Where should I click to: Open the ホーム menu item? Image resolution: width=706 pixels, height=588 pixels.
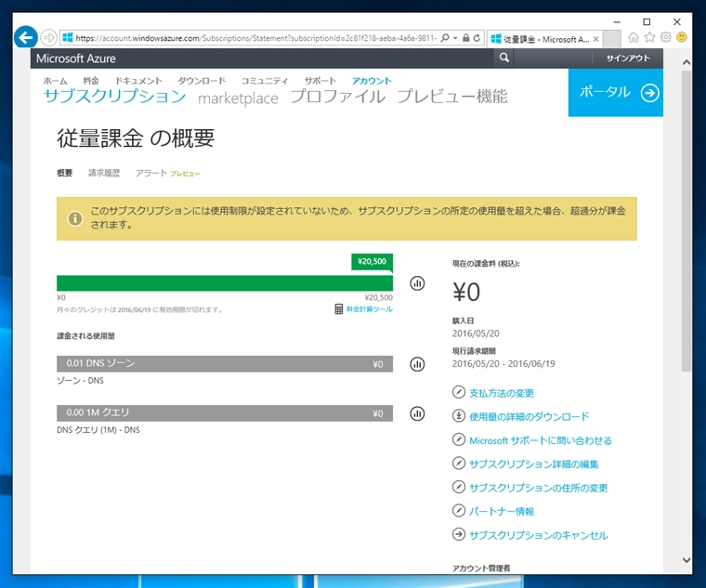(x=55, y=81)
